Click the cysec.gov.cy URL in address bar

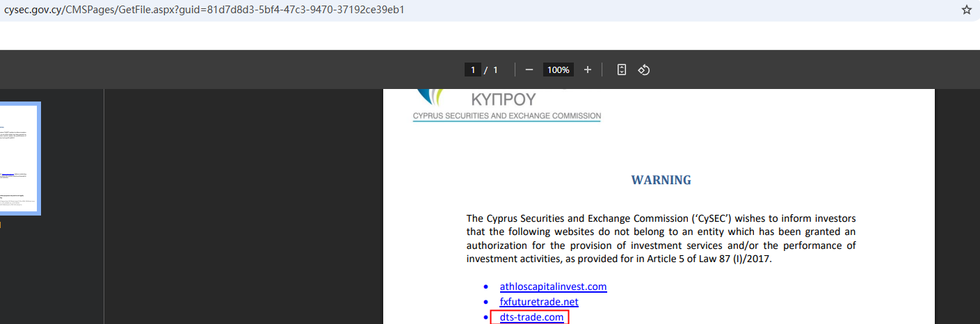tap(204, 10)
